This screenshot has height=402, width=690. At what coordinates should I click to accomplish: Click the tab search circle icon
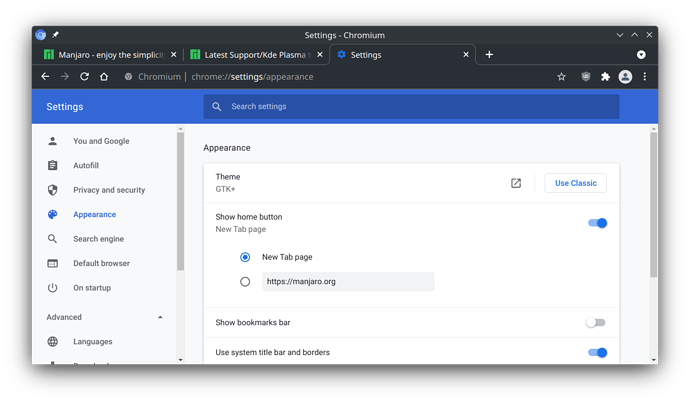point(641,55)
